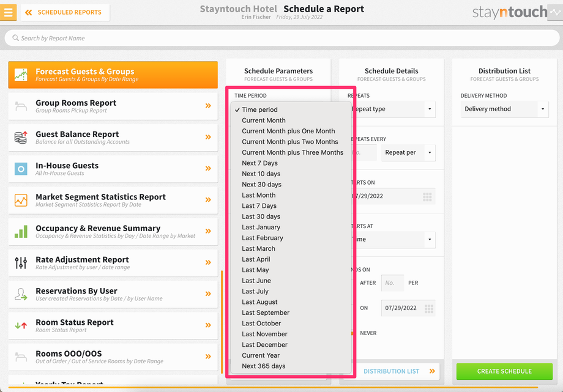Click the Occupancy & Revenue bar chart icon
563x392 pixels.
click(x=21, y=232)
